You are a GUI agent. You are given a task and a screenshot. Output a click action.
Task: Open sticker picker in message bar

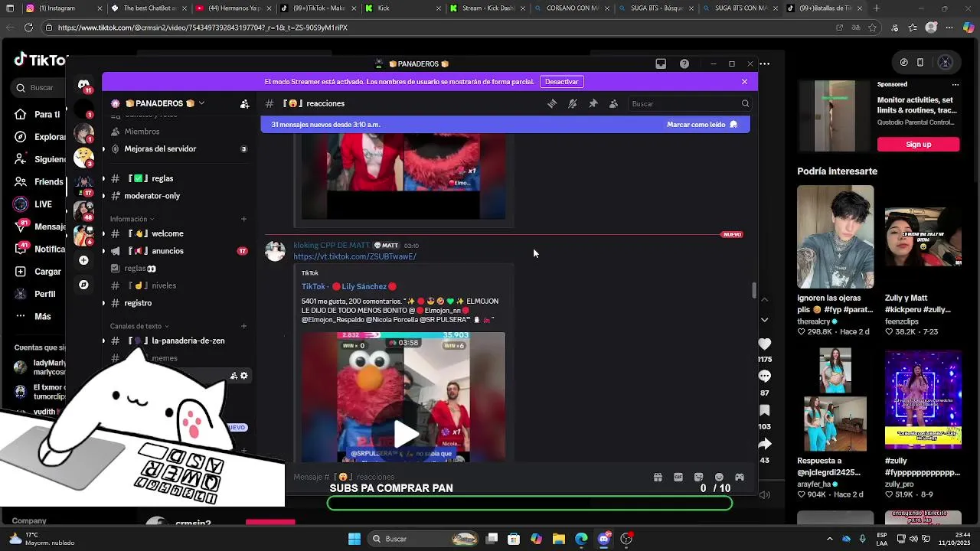tap(698, 477)
